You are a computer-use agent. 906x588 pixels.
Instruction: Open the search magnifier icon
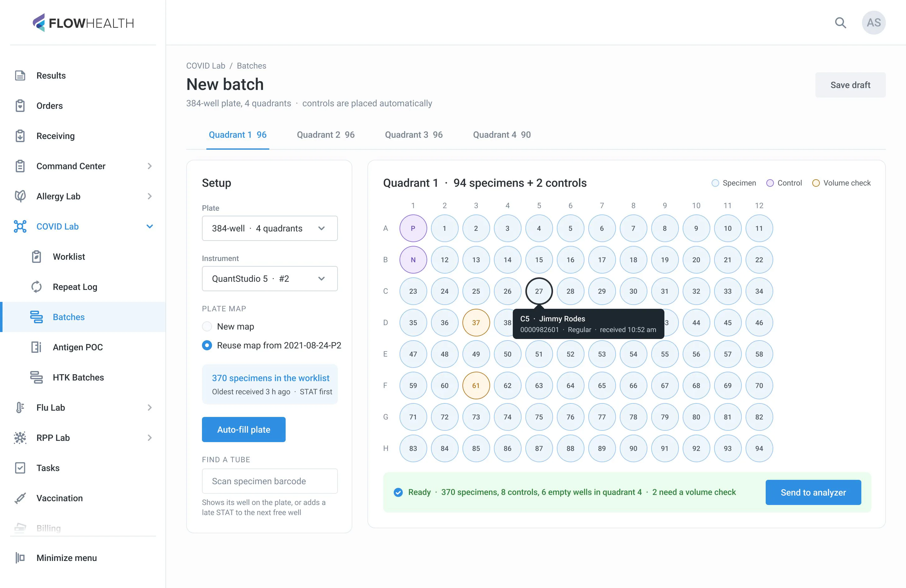pyautogui.click(x=840, y=23)
